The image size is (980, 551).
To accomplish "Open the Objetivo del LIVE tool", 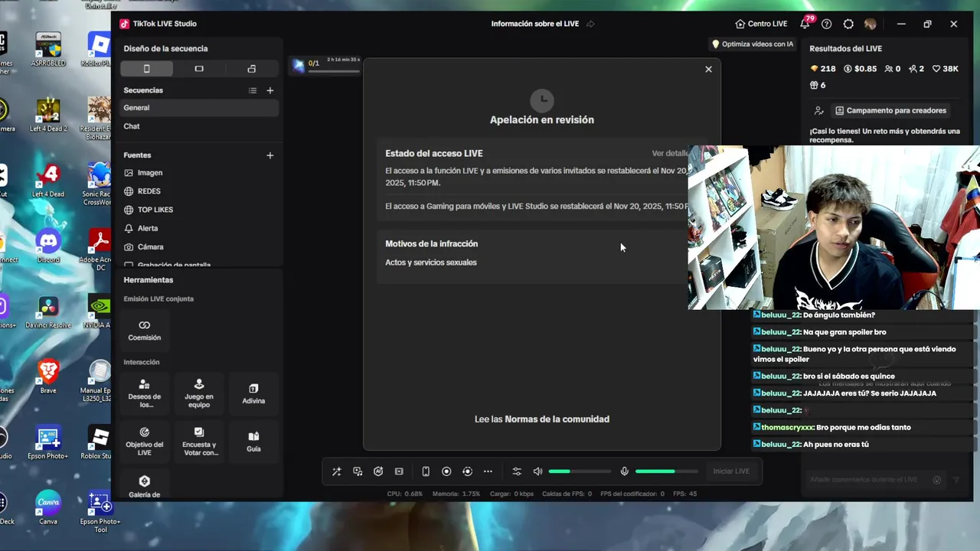I will click(x=145, y=441).
